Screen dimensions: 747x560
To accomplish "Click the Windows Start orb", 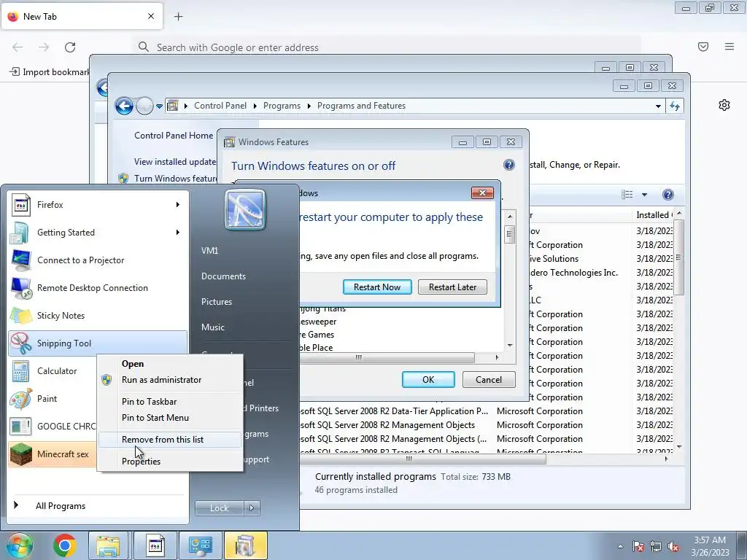I will tap(20, 545).
